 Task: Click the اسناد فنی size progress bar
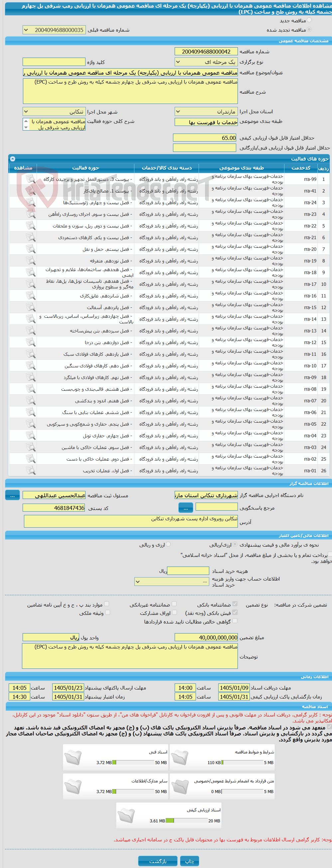(x=133, y=762)
